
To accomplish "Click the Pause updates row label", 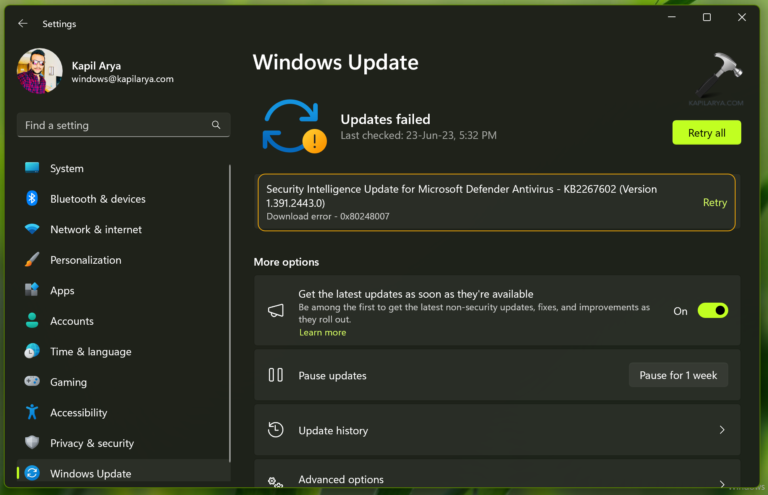I will pyautogui.click(x=332, y=376).
